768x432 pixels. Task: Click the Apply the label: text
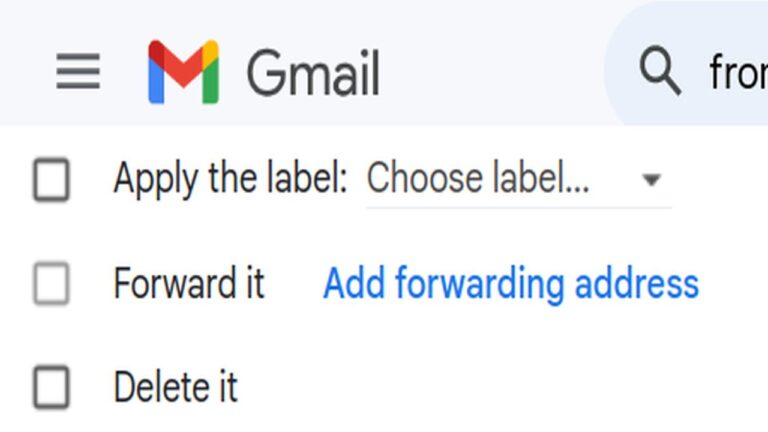pos(230,179)
